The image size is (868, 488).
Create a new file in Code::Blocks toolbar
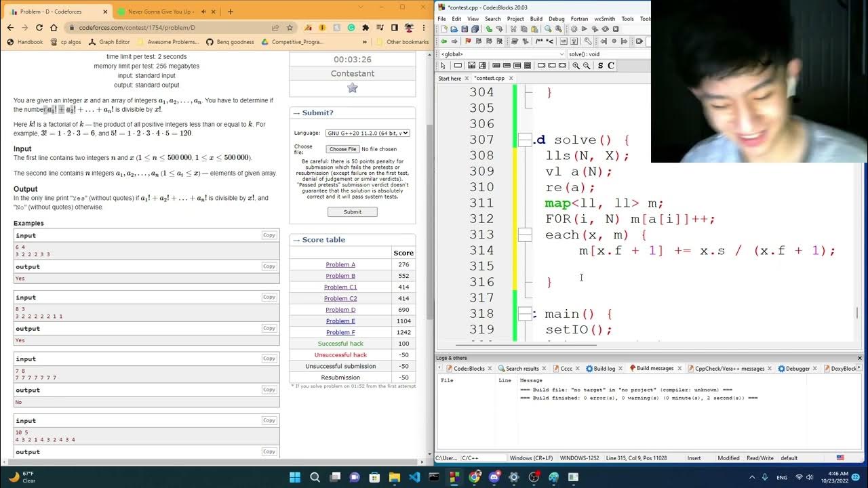(x=444, y=29)
